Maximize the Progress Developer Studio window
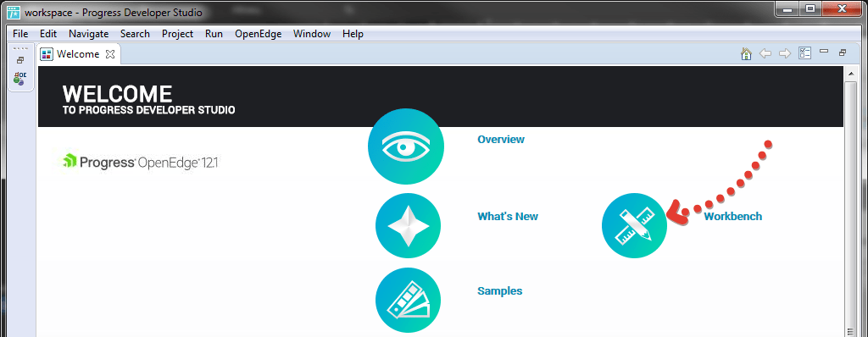Image resolution: width=868 pixels, height=337 pixels. pos(810,8)
